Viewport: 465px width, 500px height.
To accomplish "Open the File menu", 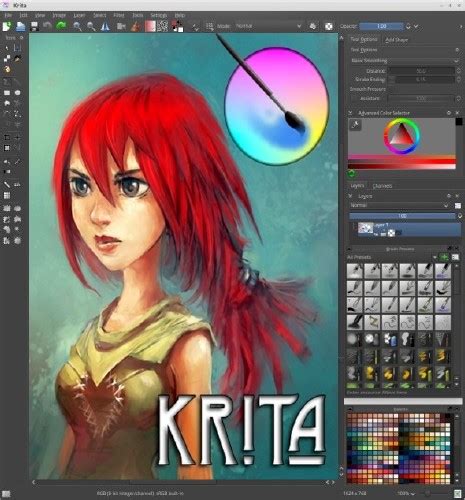I will point(8,15).
